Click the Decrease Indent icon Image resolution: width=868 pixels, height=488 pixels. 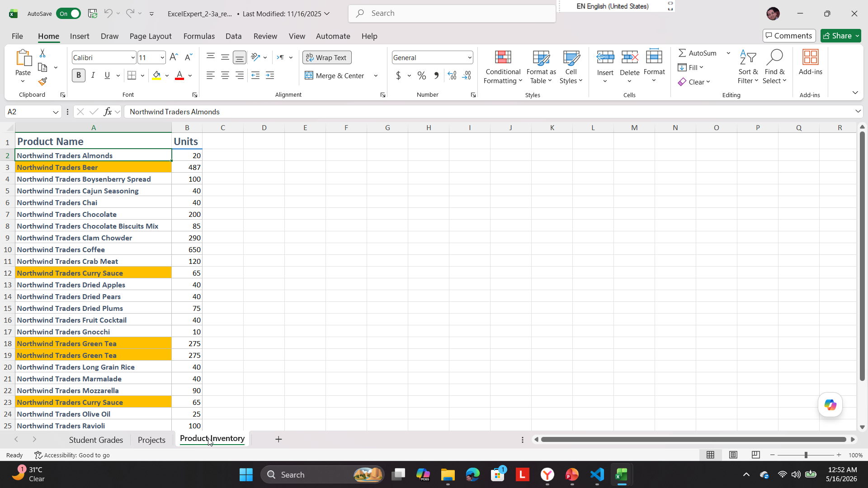click(255, 75)
